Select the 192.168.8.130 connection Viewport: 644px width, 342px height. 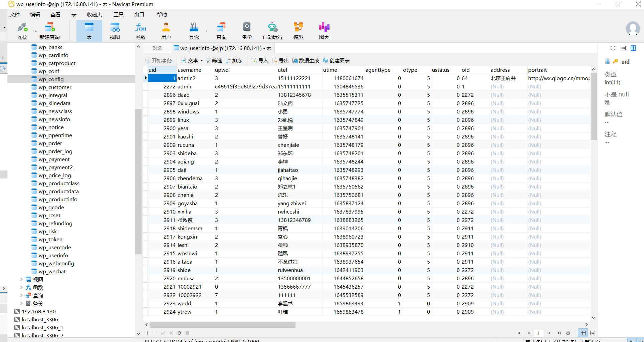coord(39,311)
